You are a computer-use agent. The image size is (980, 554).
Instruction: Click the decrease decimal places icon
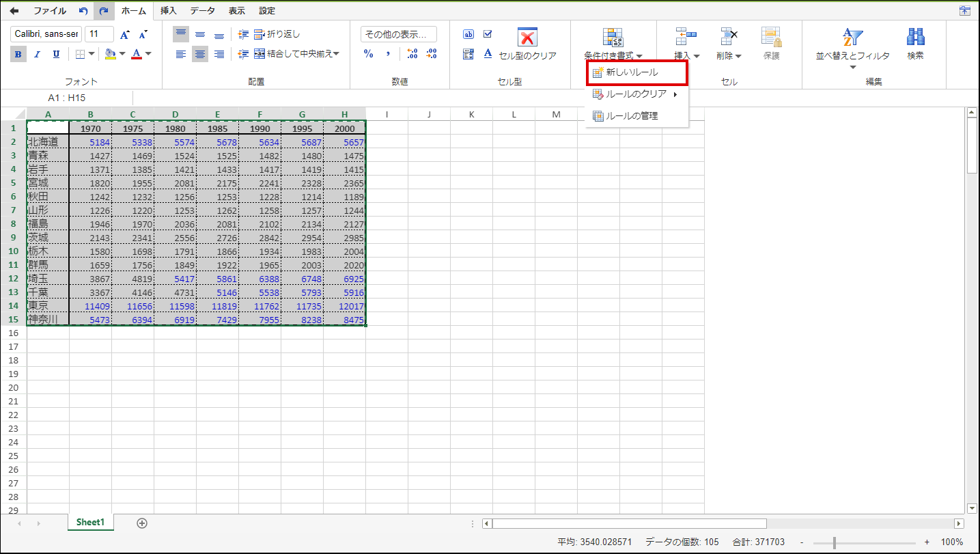click(432, 54)
